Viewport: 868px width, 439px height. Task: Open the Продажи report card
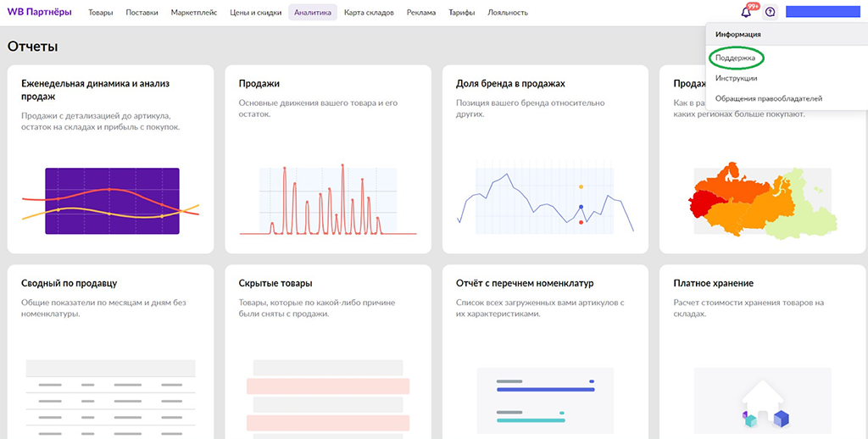point(328,159)
